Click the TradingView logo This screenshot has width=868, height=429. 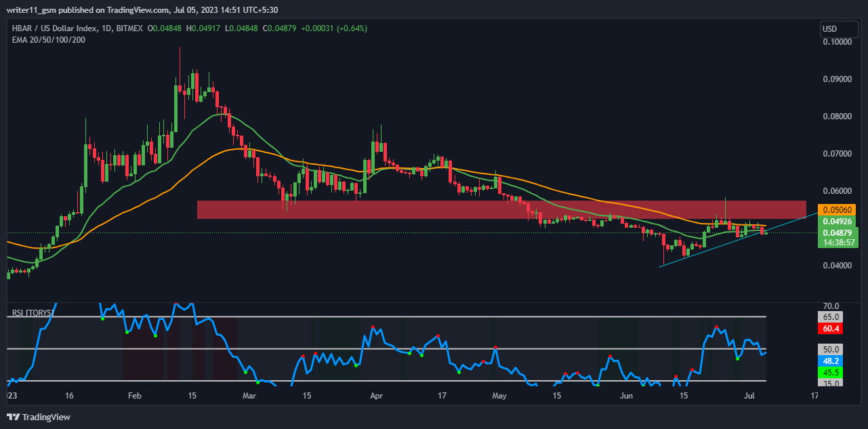[39, 417]
